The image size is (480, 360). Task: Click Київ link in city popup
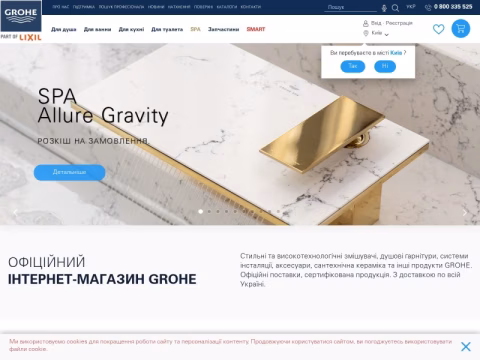(396, 53)
